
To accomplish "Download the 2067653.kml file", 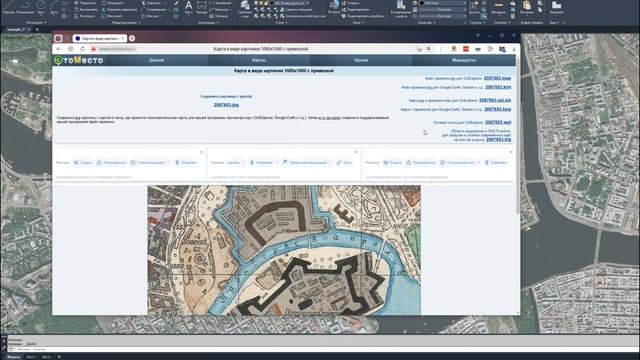I will [x=498, y=87].
